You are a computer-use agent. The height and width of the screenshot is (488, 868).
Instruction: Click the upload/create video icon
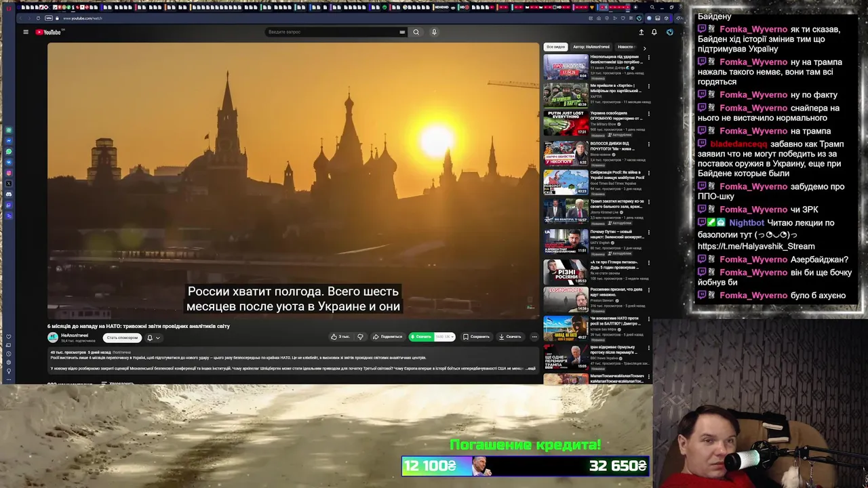click(x=641, y=32)
